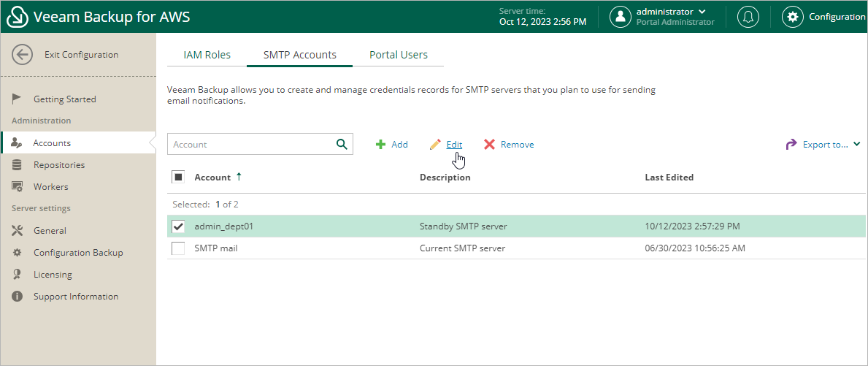Open Workers in the sidebar
Viewport: 868px width, 366px height.
pos(50,187)
